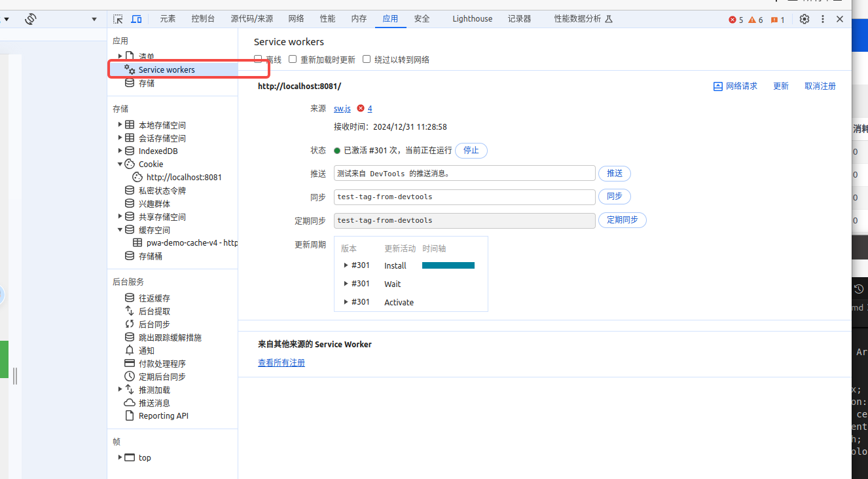Open Back/forward cache (往返缓存) item
The width and height of the screenshot is (868, 479).
[154, 298]
